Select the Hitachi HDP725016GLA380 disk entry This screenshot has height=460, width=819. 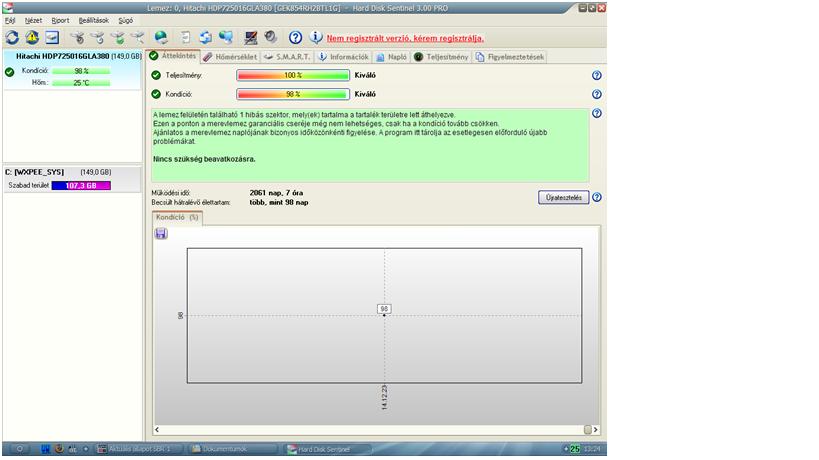(x=72, y=69)
